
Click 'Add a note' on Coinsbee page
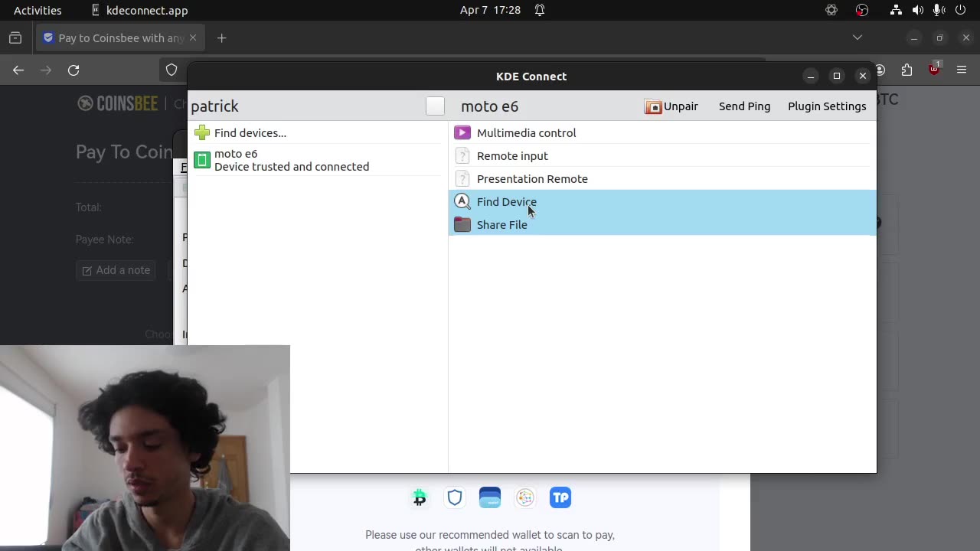pos(116,270)
